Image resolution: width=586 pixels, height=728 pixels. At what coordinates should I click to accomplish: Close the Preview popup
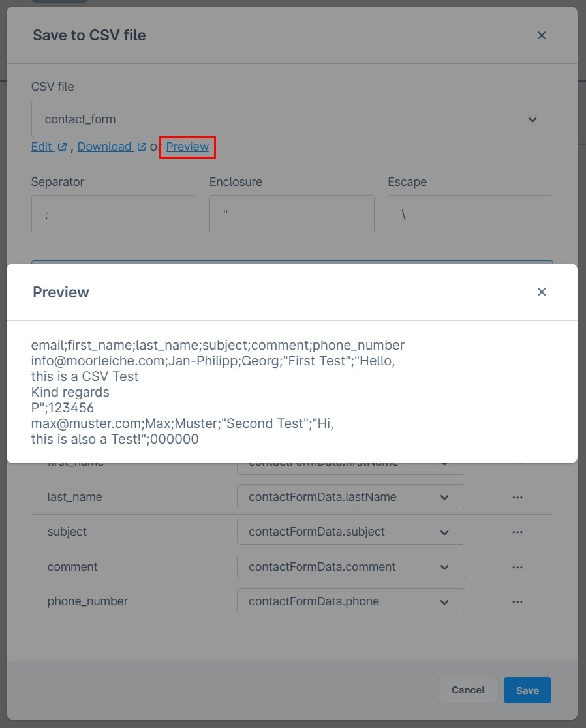tap(542, 292)
